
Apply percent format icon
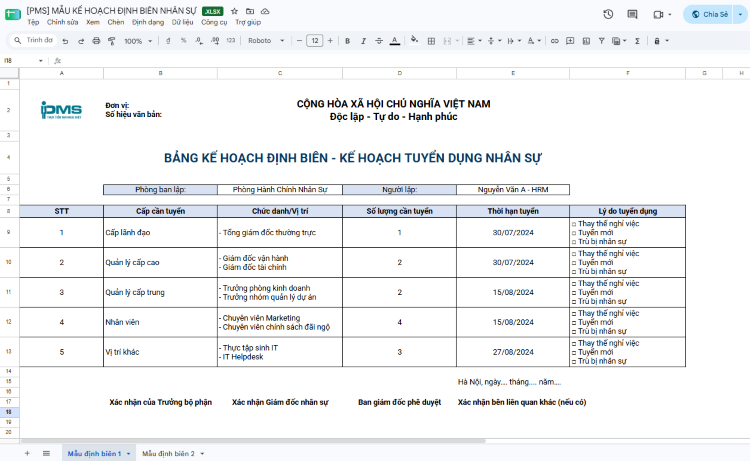point(183,41)
